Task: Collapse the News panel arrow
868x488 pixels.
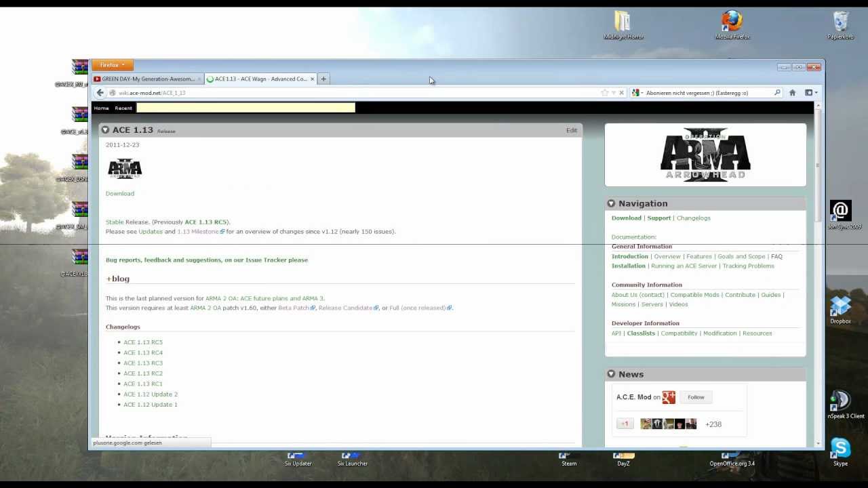Action: coord(611,374)
